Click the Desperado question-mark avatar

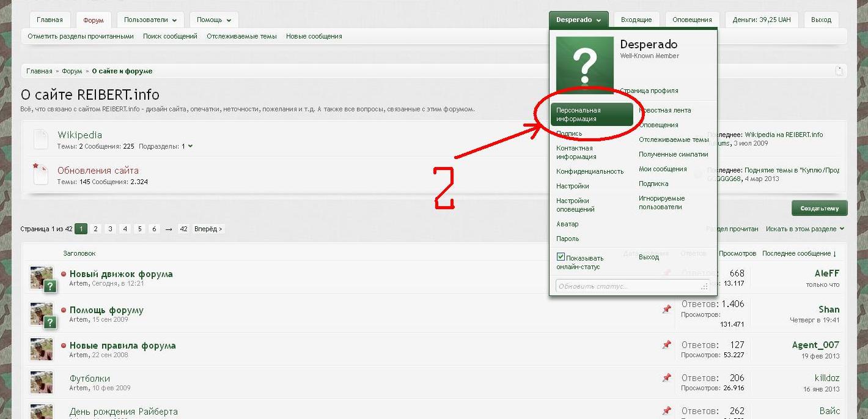click(x=584, y=65)
